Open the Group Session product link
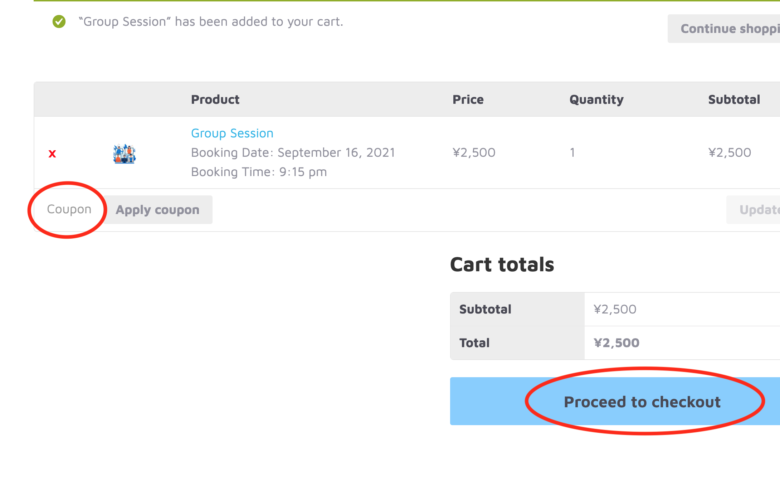Image resolution: width=780 pixels, height=491 pixels. pyautogui.click(x=232, y=133)
